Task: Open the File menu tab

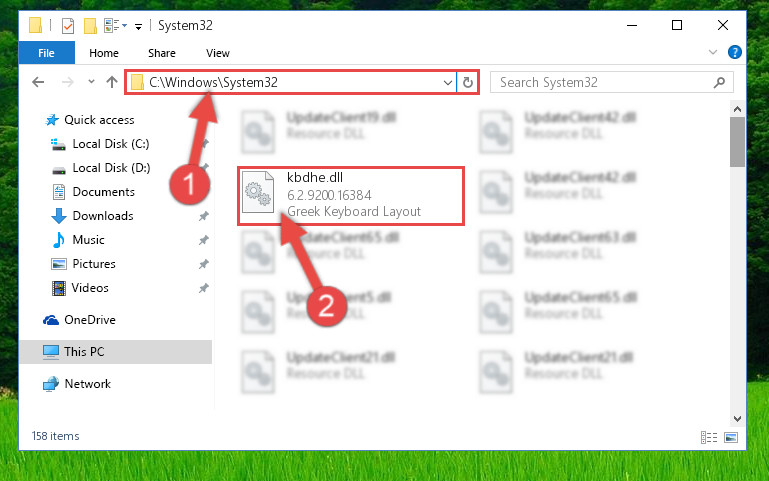Action: [x=47, y=53]
